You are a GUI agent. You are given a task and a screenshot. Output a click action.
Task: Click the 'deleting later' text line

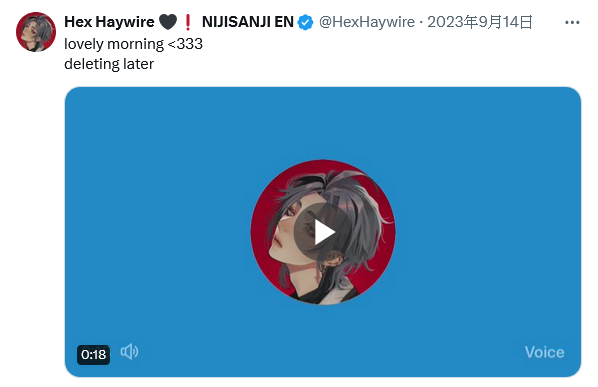tap(109, 64)
